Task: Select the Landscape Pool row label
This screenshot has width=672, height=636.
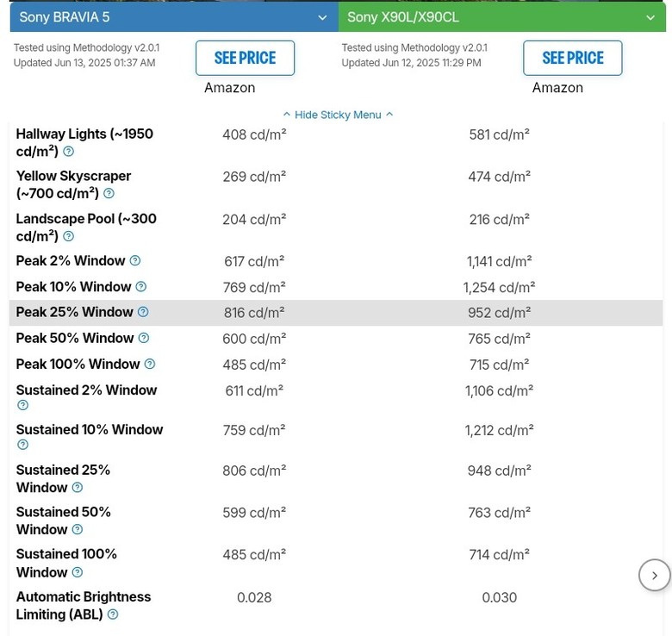Action: (86, 228)
